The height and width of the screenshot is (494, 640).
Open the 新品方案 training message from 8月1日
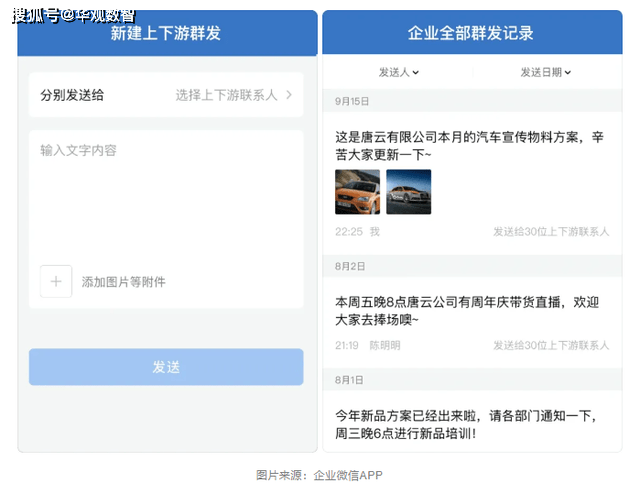[x=466, y=424]
